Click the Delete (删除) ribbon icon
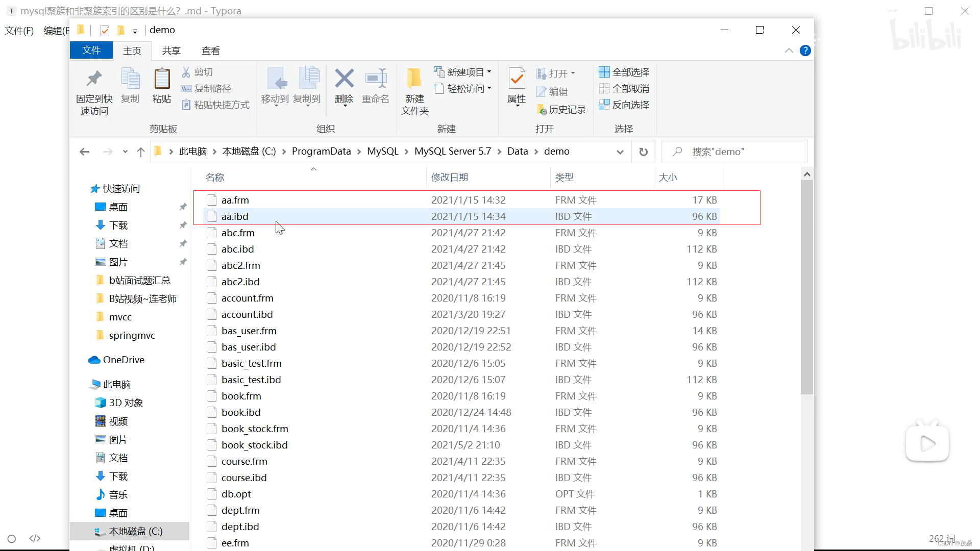 (344, 79)
